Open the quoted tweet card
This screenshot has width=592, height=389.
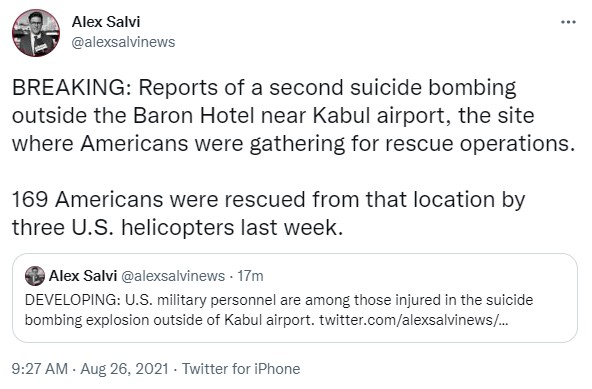pyautogui.click(x=295, y=298)
